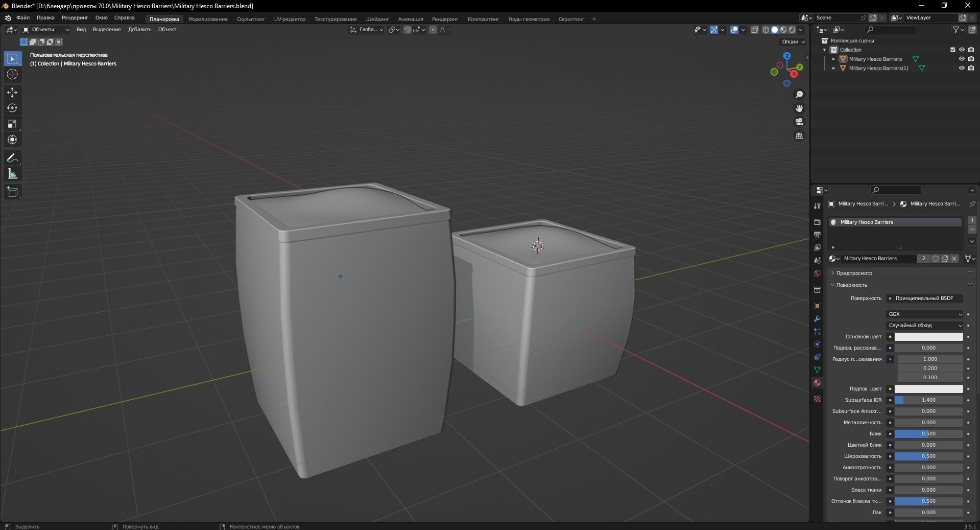Switch to the UV-редактор workspace tab

pyautogui.click(x=290, y=19)
